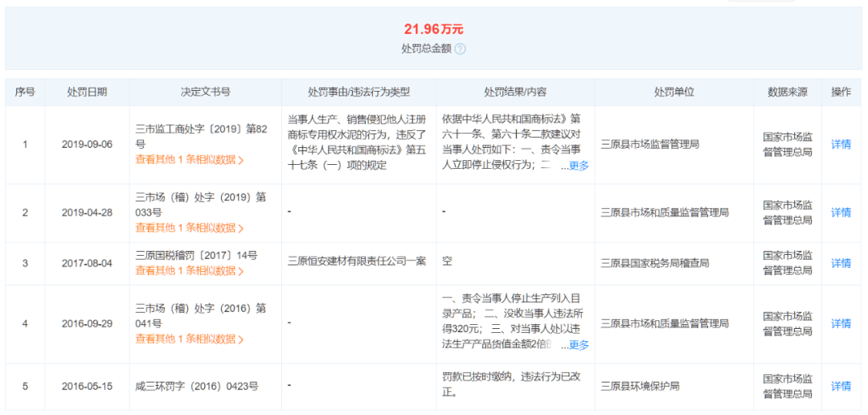Screen dimensions: 868x415
Task: Click the 三原县环境保护局 cell
Action: (640, 386)
